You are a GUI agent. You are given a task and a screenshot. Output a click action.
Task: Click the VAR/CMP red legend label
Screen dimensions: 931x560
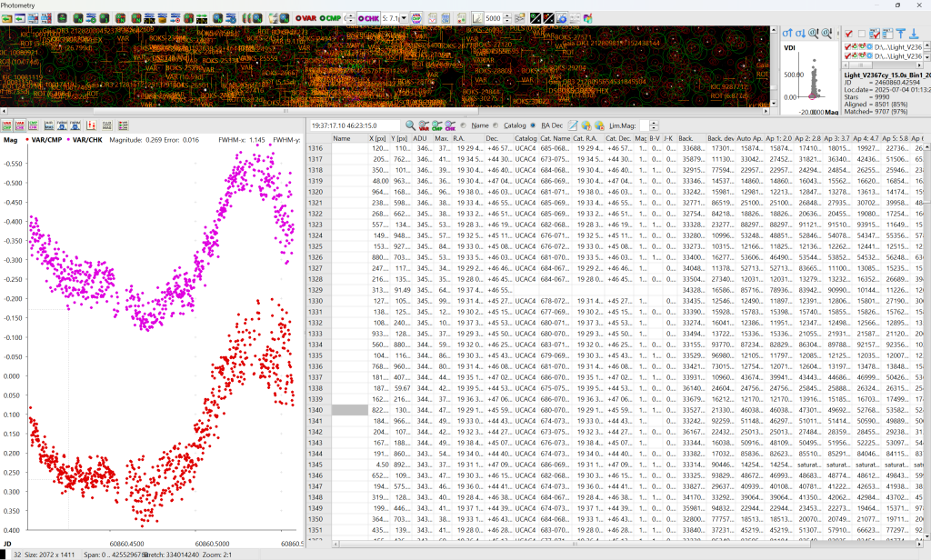[46, 140]
